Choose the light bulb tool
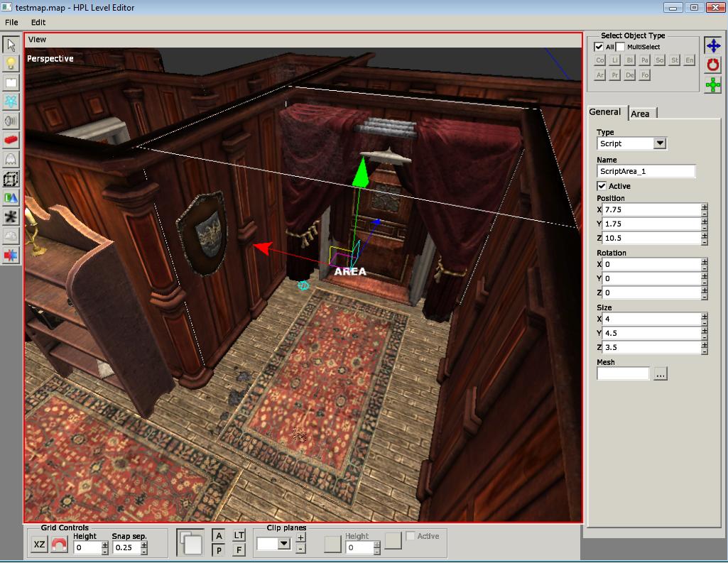 (x=11, y=64)
